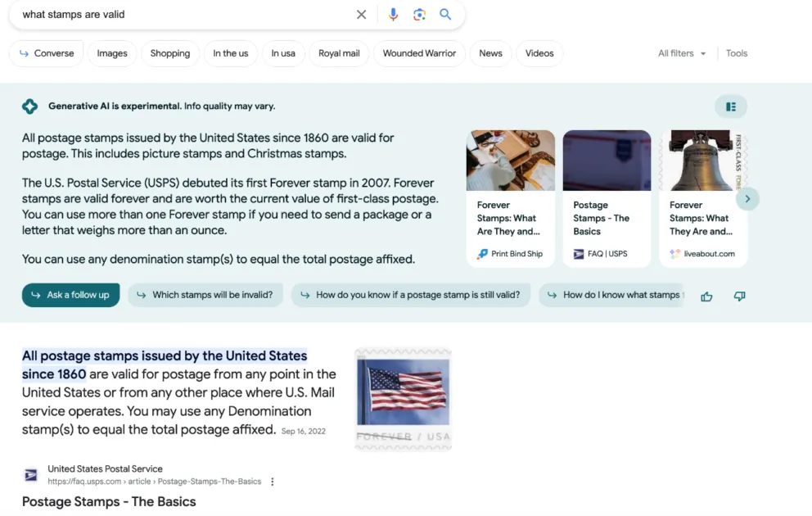Focus the search input field
Viewport: 812px width, 516px height.
pos(180,15)
